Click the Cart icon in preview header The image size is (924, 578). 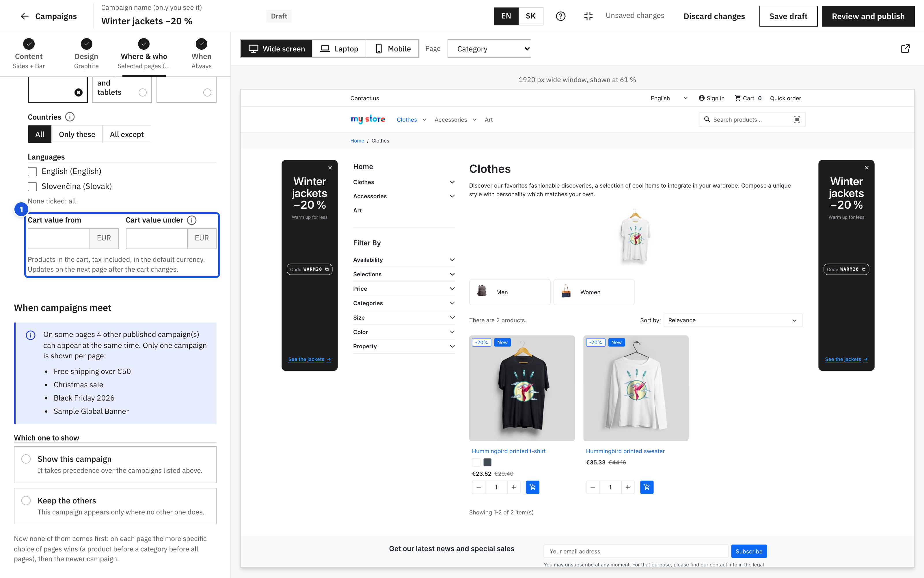[x=738, y=98]
